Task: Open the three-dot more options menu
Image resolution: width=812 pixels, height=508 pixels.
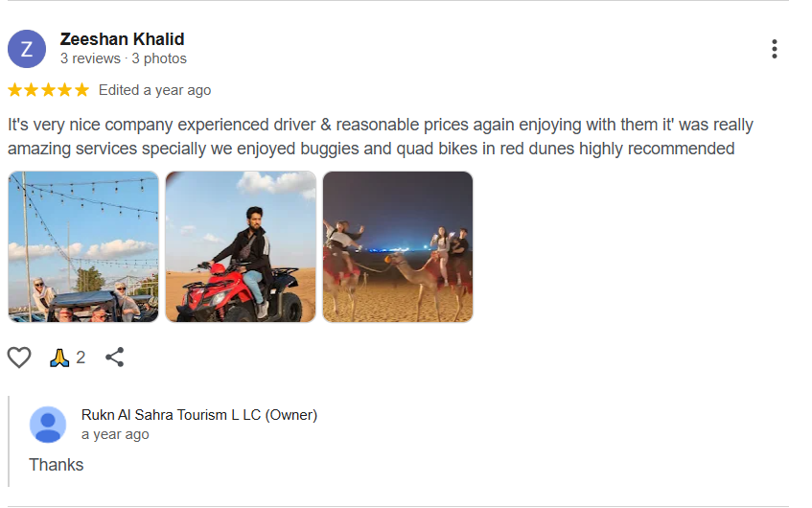Action: pos(774,49)
